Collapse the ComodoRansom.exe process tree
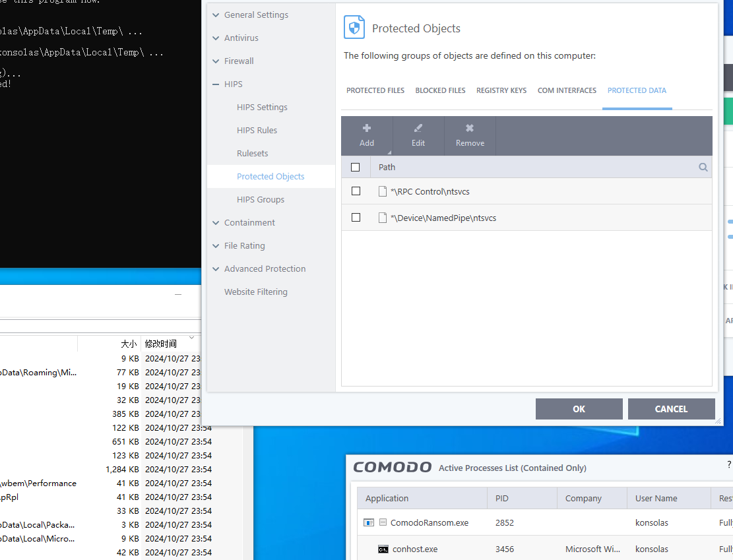 pyautogui.click(x=383, y=522)
